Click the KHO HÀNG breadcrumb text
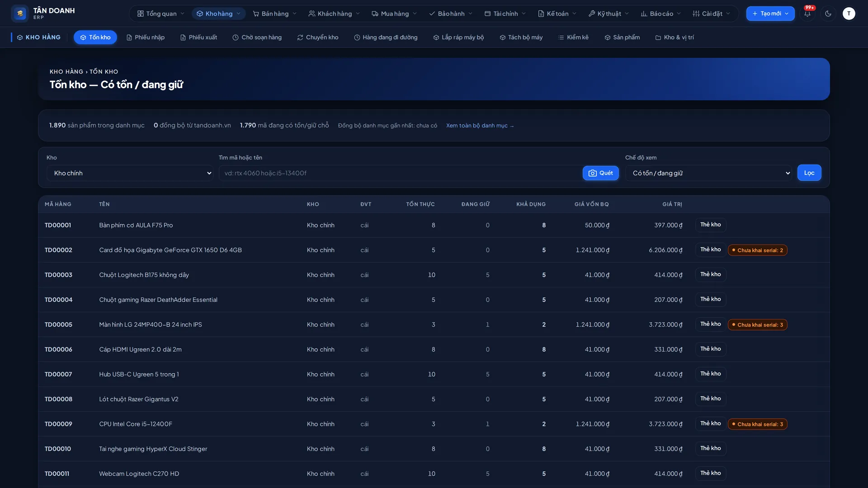This screenshot has width=868, height=488. tap(66, 72)
